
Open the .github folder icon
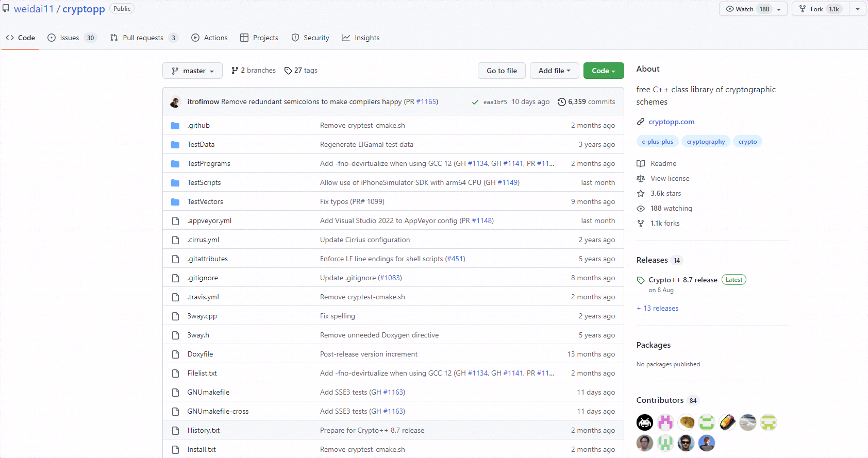(175, 126)
